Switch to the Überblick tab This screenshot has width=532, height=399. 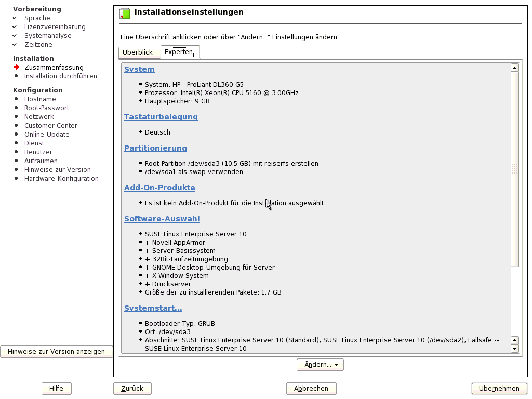coord(139,52)
